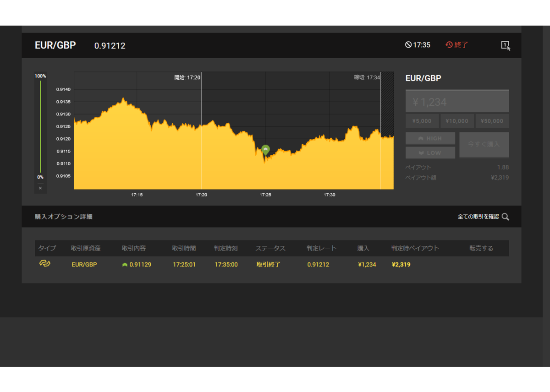Select the ¥5,000 preset amount
Image resolution: width=550 pixels, height=392 pixels.
click(422, 121)
